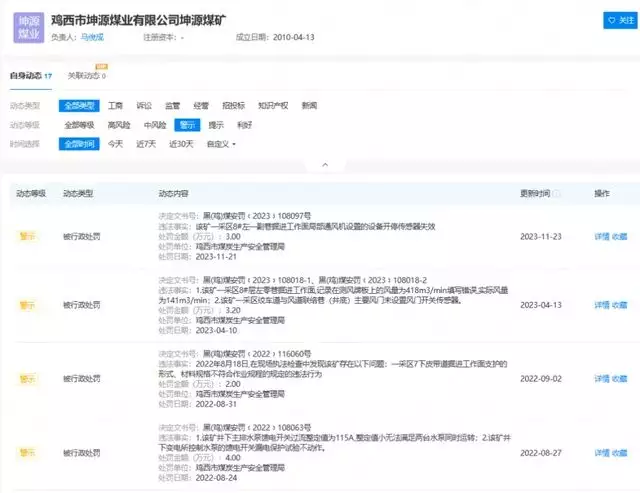
Task: Filter dynamics by 诉讼
Action: click(x=144, y=106)
